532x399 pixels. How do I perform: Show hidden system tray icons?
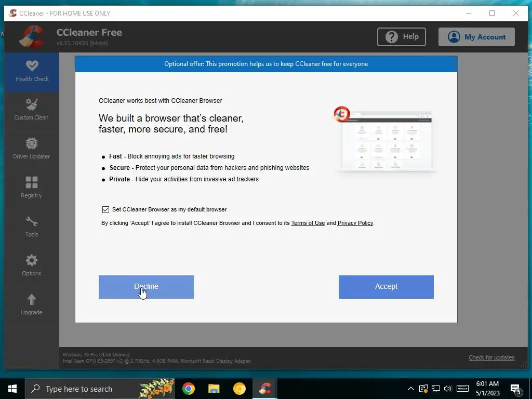pyautogui.click(x=410, y=389)
